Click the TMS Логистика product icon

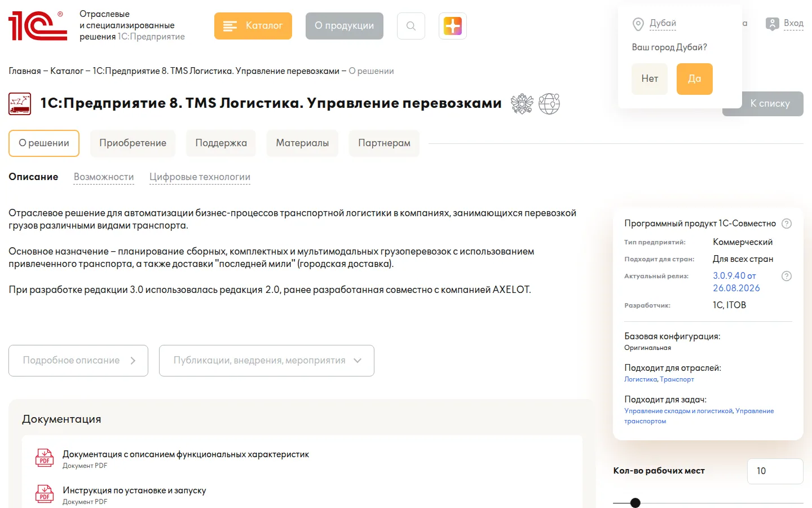click(x=20, y=104)
